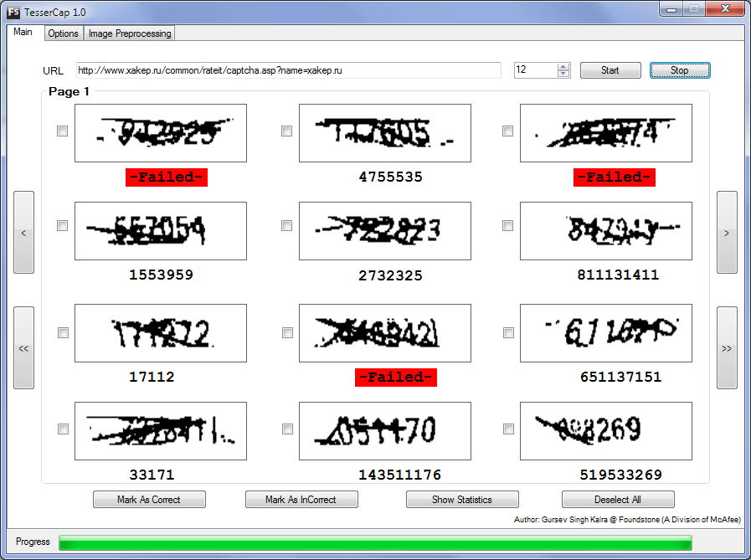This screenshot has height=560, width=751.
Task: Open the Image Preprocessing tab
Action: (130, 33)
